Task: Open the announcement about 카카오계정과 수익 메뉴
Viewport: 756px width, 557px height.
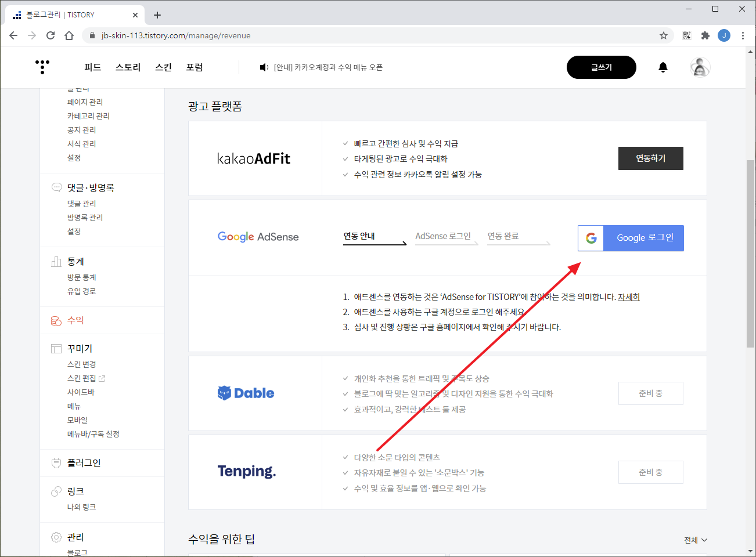Action: click(328, 67)
